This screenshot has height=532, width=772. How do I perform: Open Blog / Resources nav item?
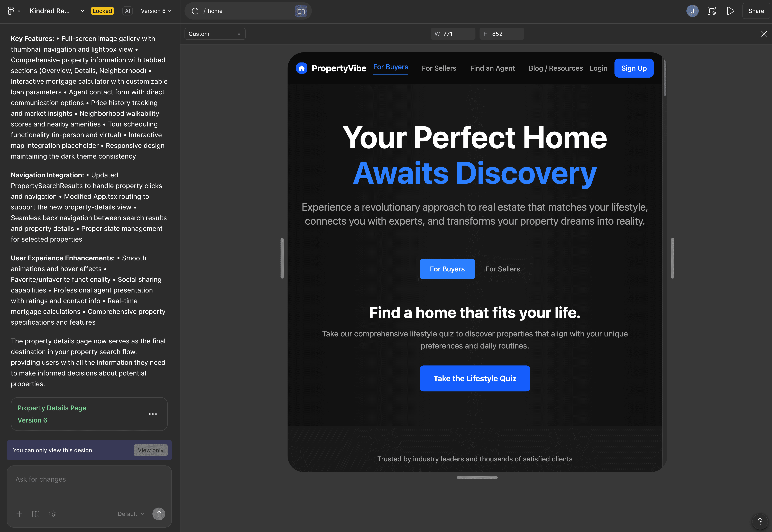555,68
